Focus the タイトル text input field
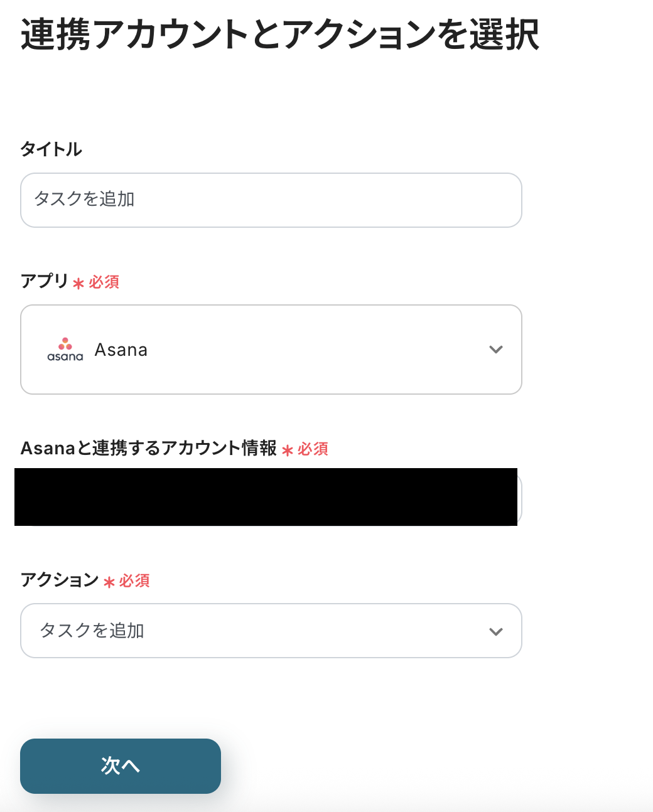 pos(271,200)
